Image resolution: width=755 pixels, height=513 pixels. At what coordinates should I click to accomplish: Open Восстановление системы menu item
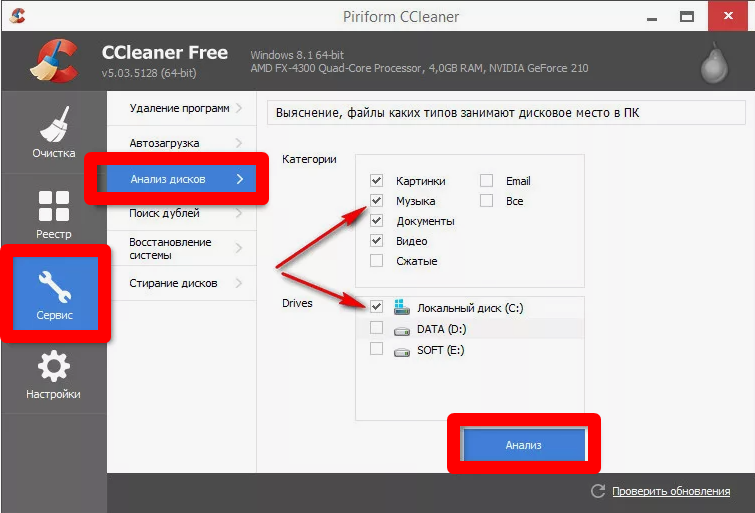click(x=182, y=248)
